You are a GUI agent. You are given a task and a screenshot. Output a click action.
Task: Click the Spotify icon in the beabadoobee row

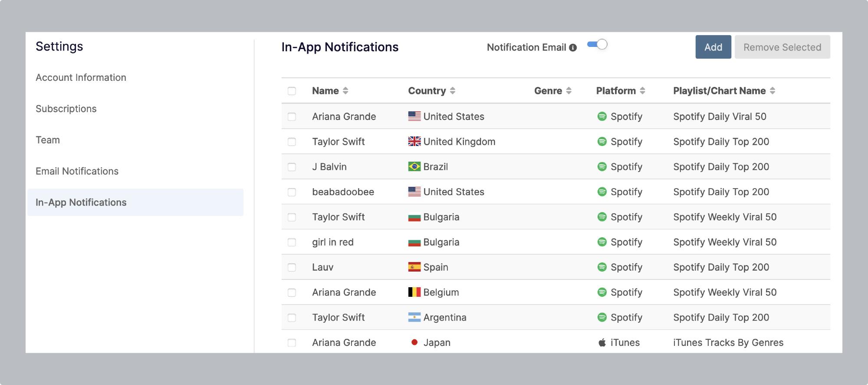(602, 192)
